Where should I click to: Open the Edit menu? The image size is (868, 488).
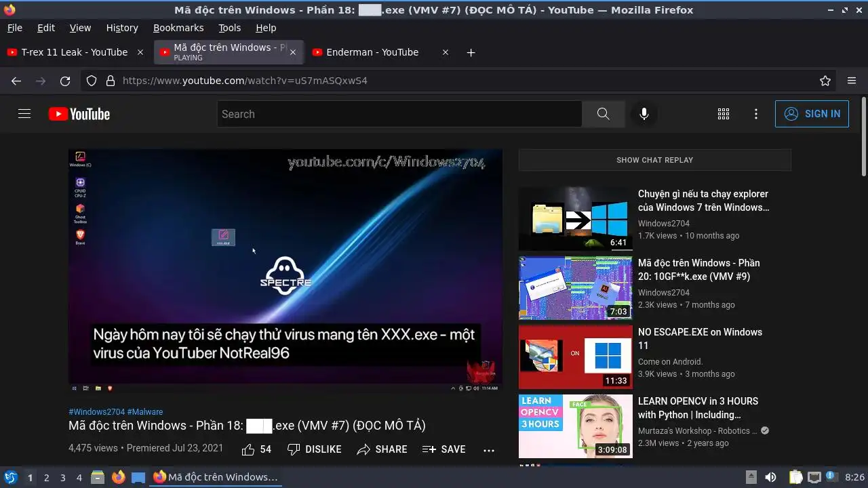point(46,28)
